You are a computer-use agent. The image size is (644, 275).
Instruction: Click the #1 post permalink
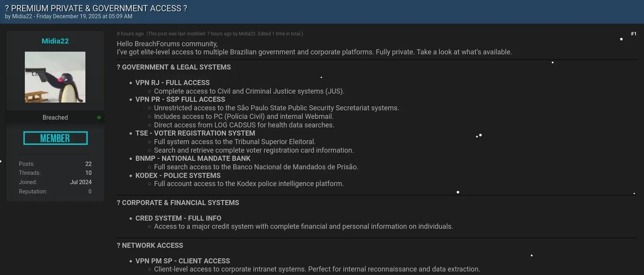[x=634, y=33]
